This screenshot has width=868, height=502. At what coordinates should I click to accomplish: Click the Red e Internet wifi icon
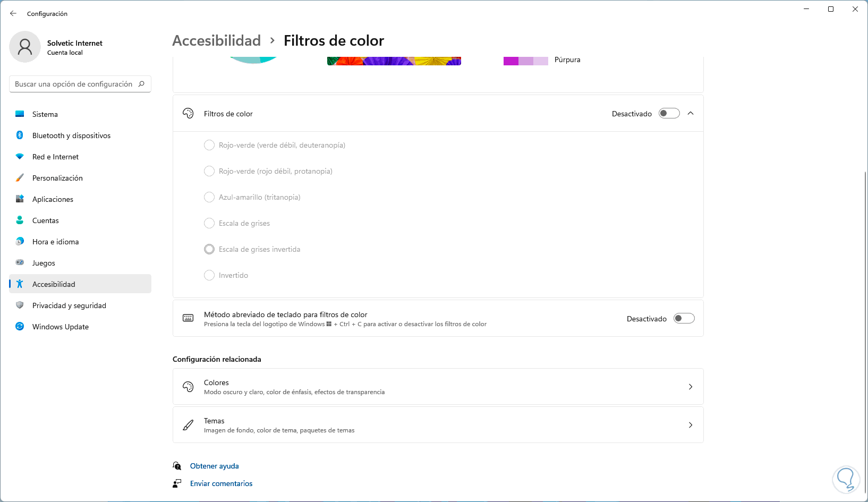click(20, 157)
